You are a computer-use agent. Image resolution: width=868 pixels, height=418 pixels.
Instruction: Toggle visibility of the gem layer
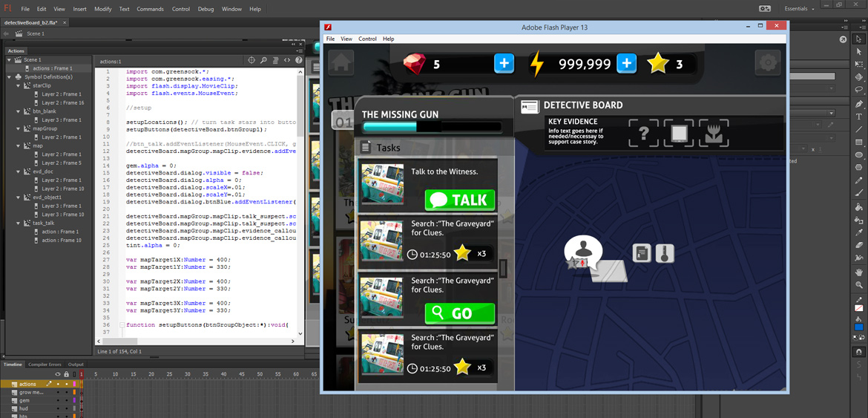coord(58,400)
